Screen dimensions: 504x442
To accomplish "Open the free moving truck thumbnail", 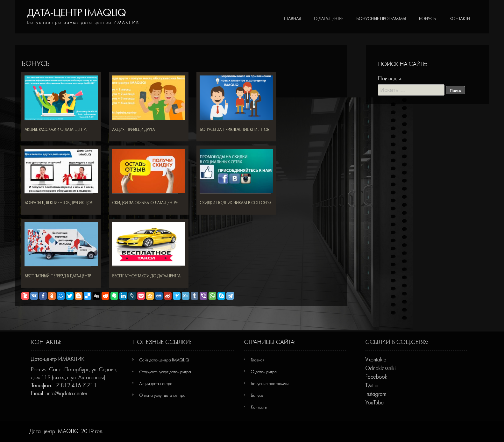I will [61, 244].
